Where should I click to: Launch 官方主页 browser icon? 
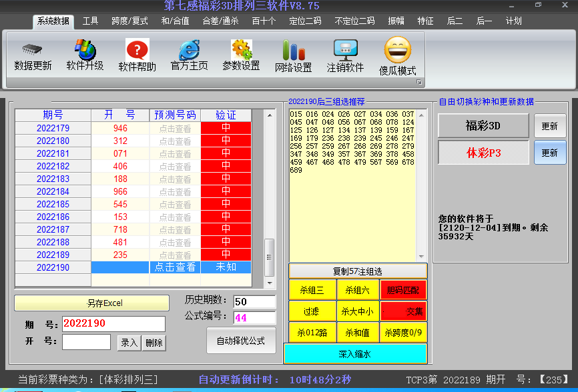pos(189,49)
